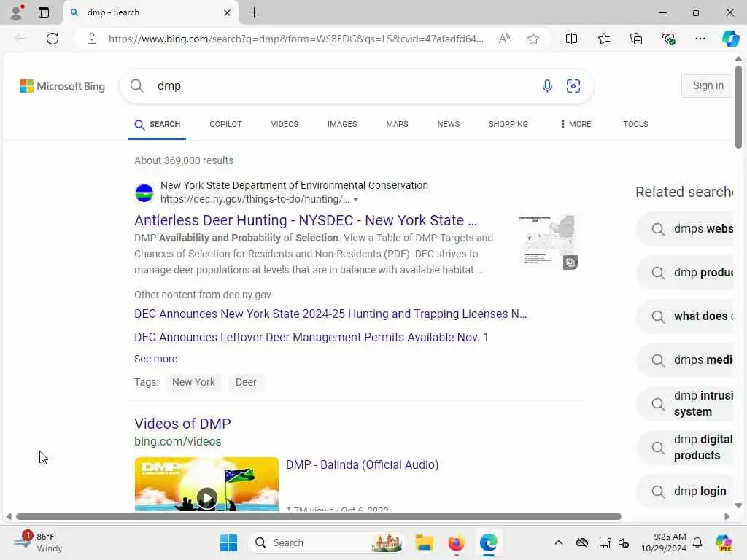Open Browser essentials heart icon

pyautogui.click(x=668, y=39)
